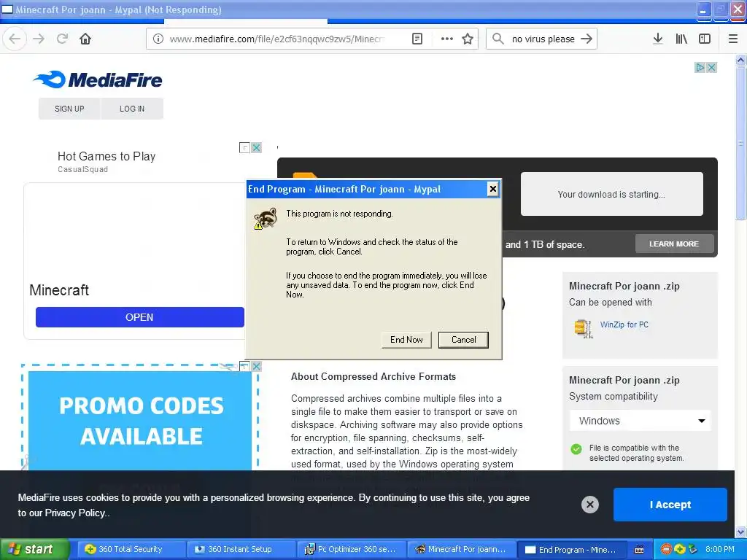
Task: Close the End Program dialog X
Action: click(x=492, y=189)
